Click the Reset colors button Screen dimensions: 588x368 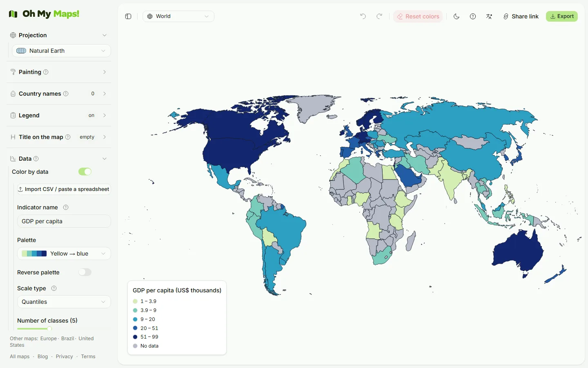[x=418, y=16]
